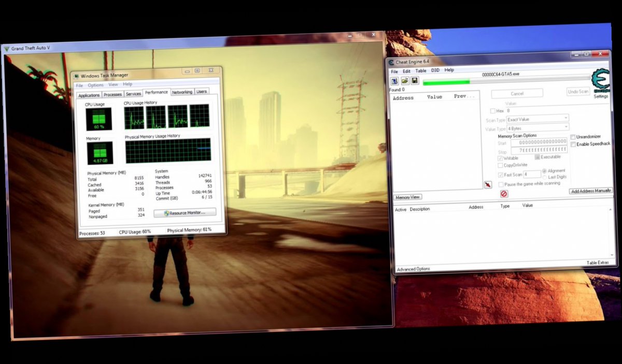Click the red arrow copy-to-address-list icon
Viewport: 622px width, 364px height.
(488, 185)
